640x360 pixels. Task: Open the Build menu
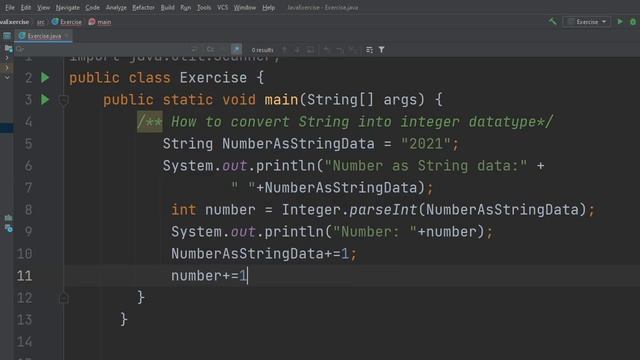tap(167, 7)
